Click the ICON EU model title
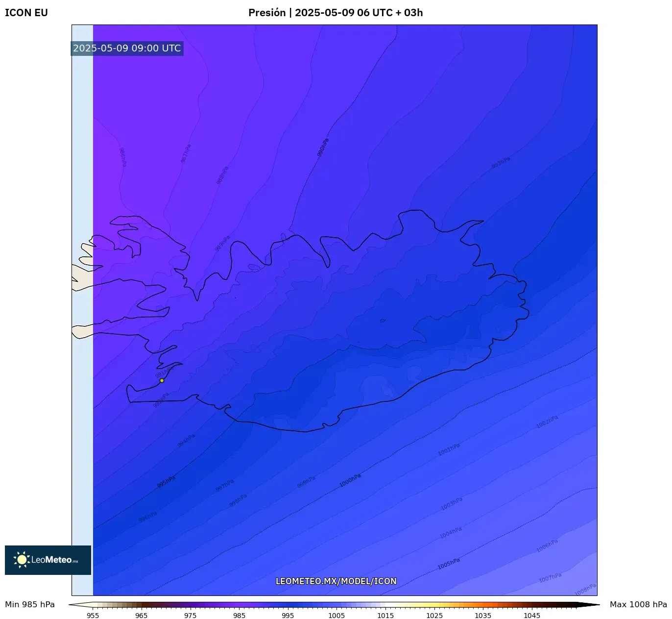 [26, 13]
